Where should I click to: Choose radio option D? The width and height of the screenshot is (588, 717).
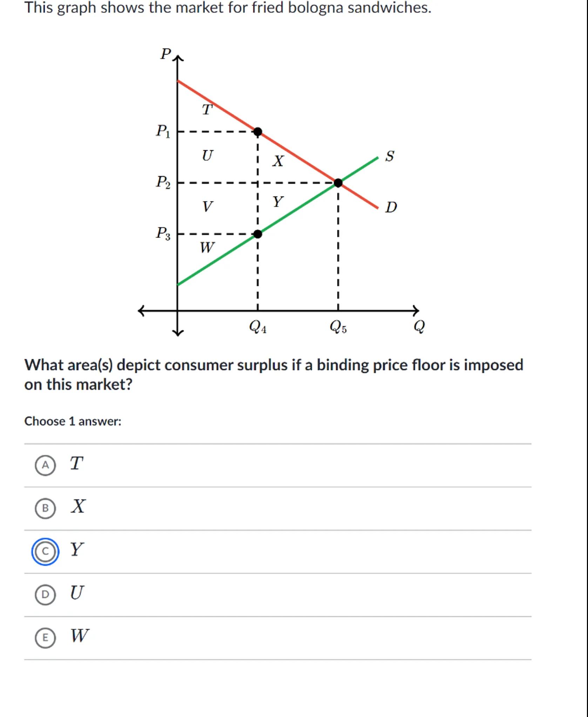[x=45, y=595]
